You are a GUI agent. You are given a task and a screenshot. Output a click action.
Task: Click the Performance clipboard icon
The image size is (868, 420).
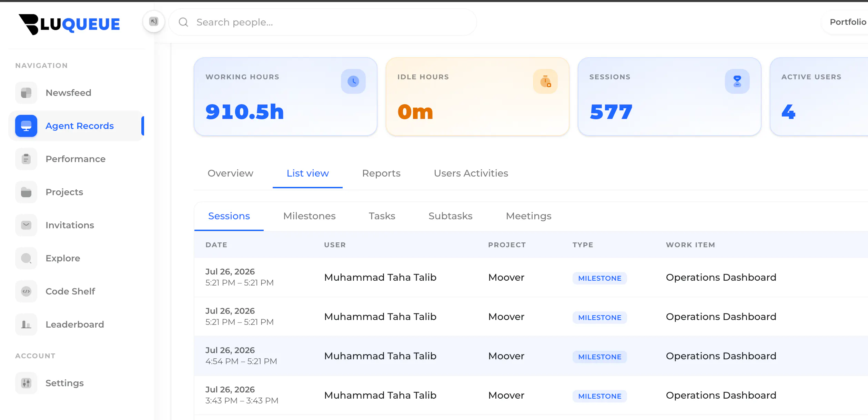tap(26, 159)
